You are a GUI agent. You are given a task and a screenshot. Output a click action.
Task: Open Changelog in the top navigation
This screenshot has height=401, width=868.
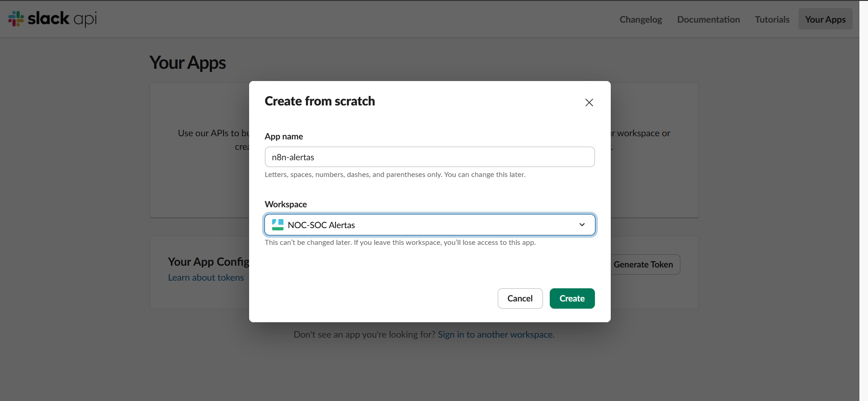tap(641, 19)
